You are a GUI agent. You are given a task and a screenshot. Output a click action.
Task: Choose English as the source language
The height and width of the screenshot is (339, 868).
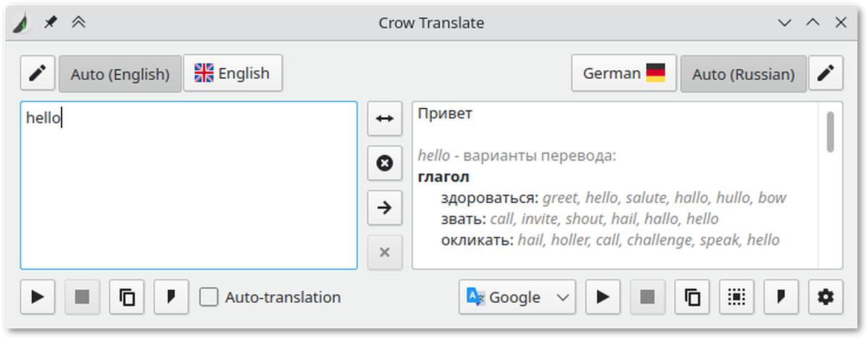pyautogui.click(x=232, y=73)
